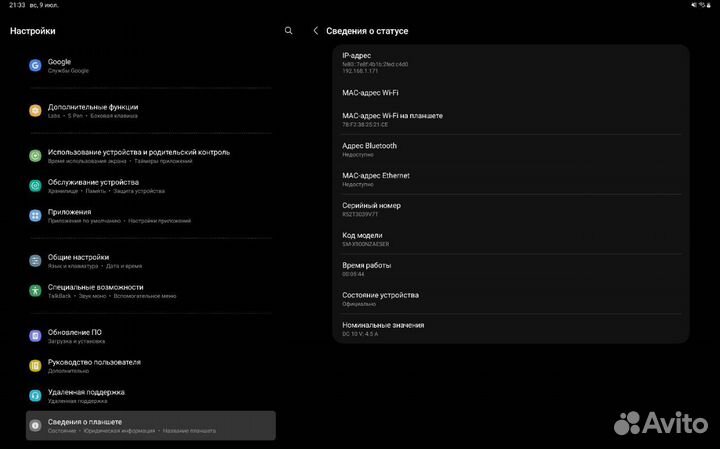Open Общие настройки section
Screen dimensions: 720x449
151,261
